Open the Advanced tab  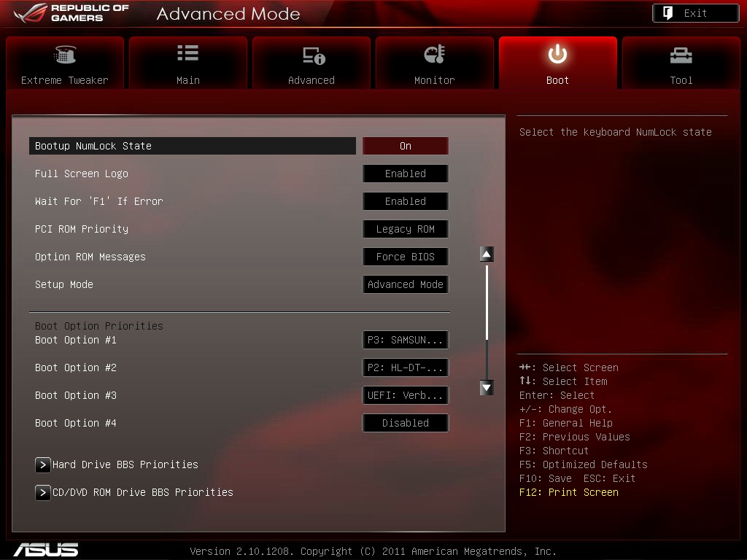311,63
